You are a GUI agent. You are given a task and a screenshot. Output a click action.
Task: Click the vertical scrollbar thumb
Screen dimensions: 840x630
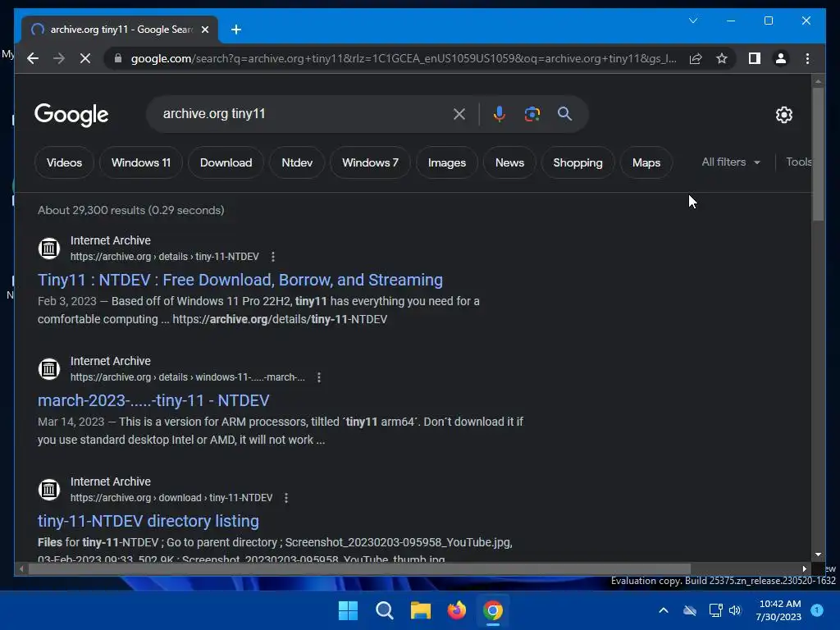(818, 154)
